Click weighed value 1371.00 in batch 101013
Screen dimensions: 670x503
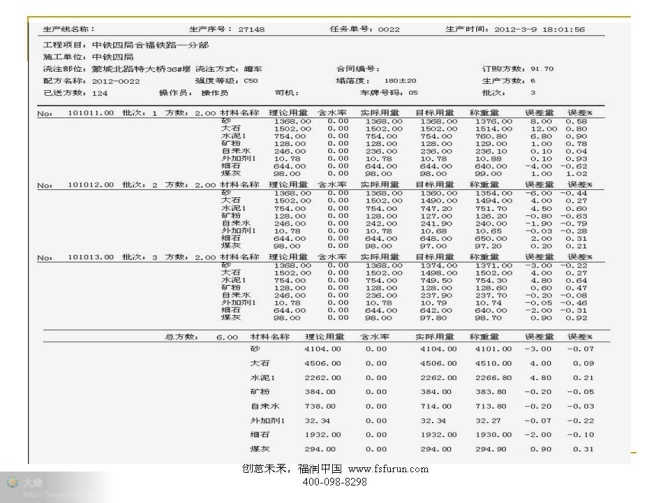[x=494, y=266]
